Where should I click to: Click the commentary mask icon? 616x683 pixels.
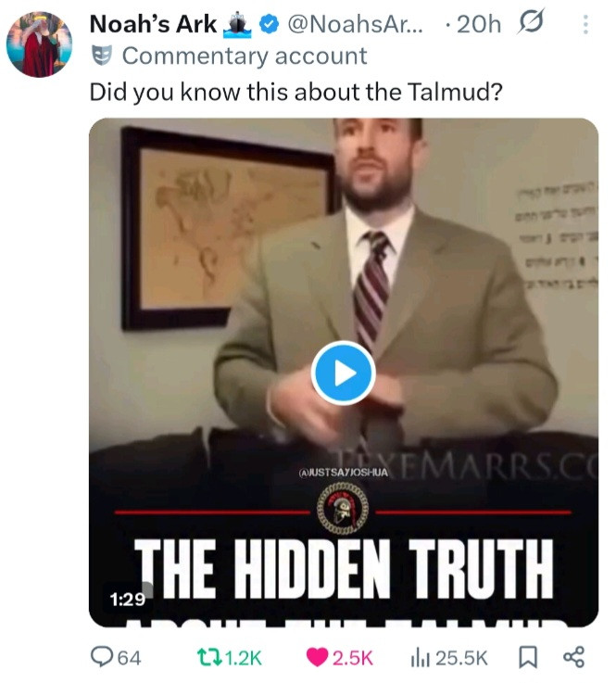(102, 56)
